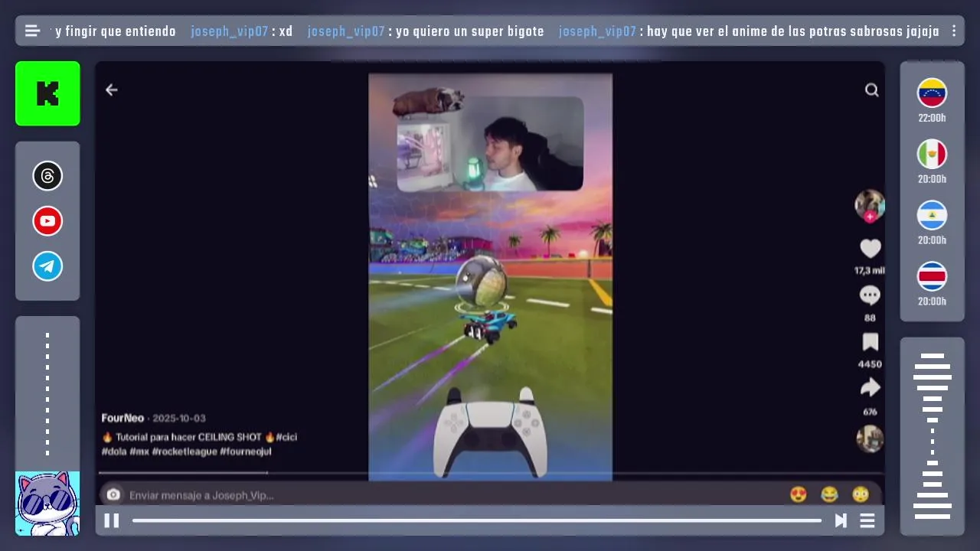Click the Nicaragua flag 20:00h schedule

click(932, 223)
